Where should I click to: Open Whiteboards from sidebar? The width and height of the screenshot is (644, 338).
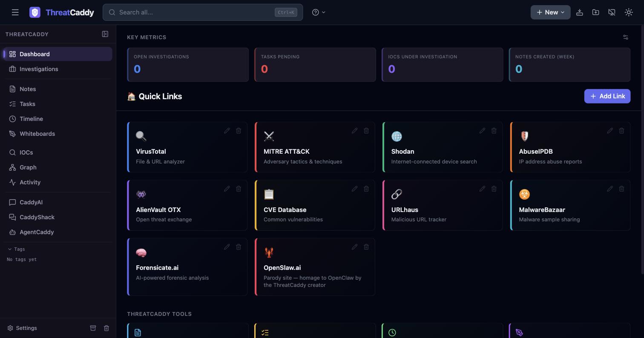pos(58,134)
